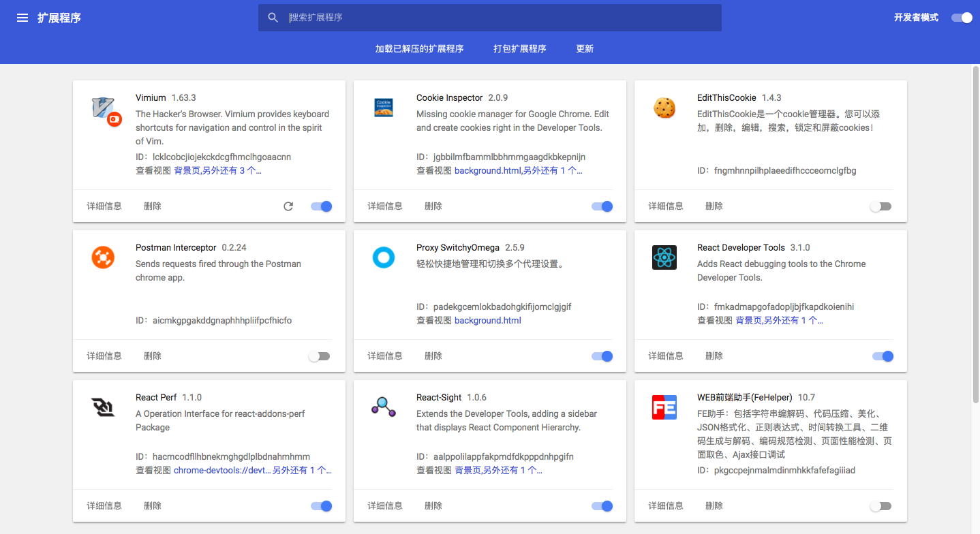This screenshot has height=534, width=980.
Task: Open React Perf 另外还有 1 个 link
Action: (303, 471)
